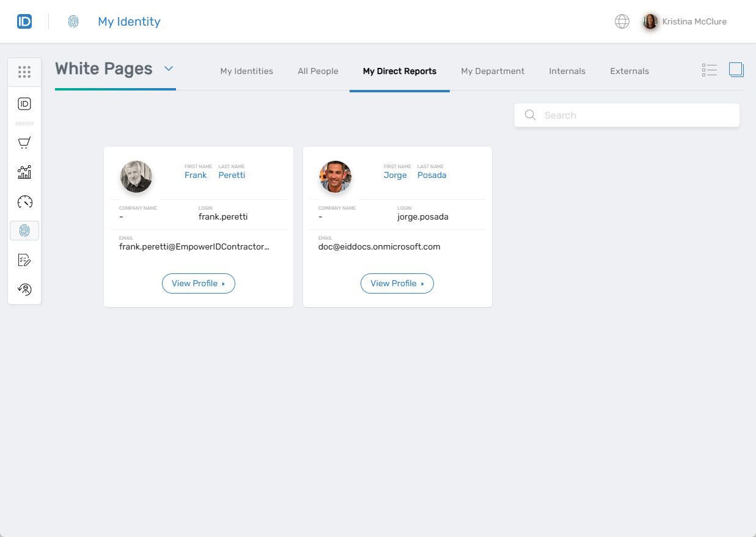Image resolution: width=756 pixels, height=537 pixels.
Task: Open Frank Peretti's profile via View Profile chevron
Action: click(x=224, y=283)
